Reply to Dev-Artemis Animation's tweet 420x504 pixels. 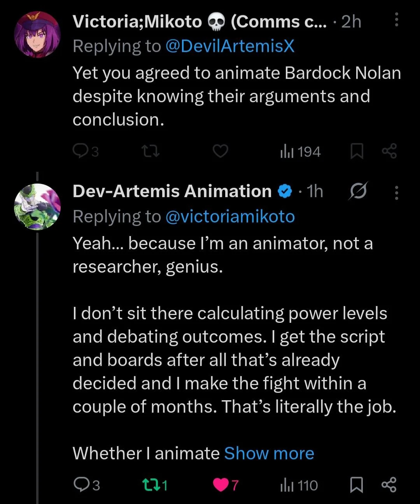pyautogui.click(x=82, y=485)
